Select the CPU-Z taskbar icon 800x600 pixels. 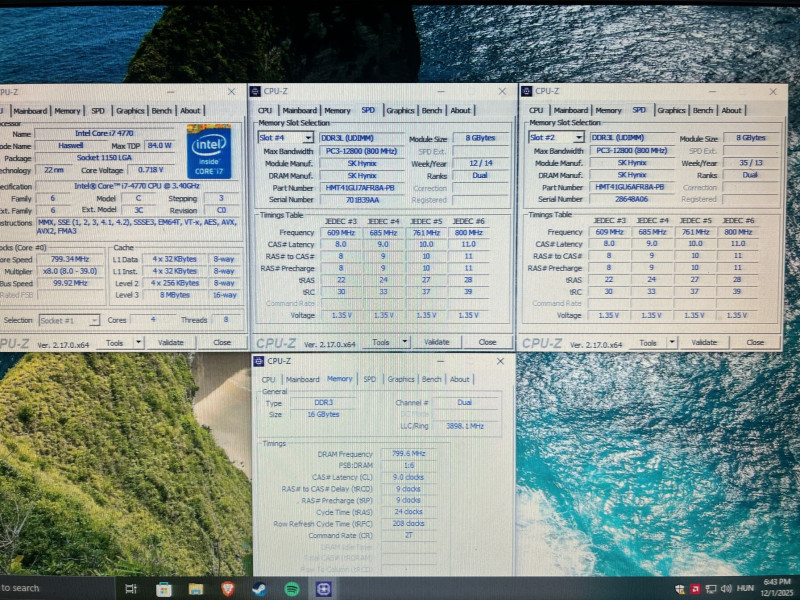[x=323, y=589]
